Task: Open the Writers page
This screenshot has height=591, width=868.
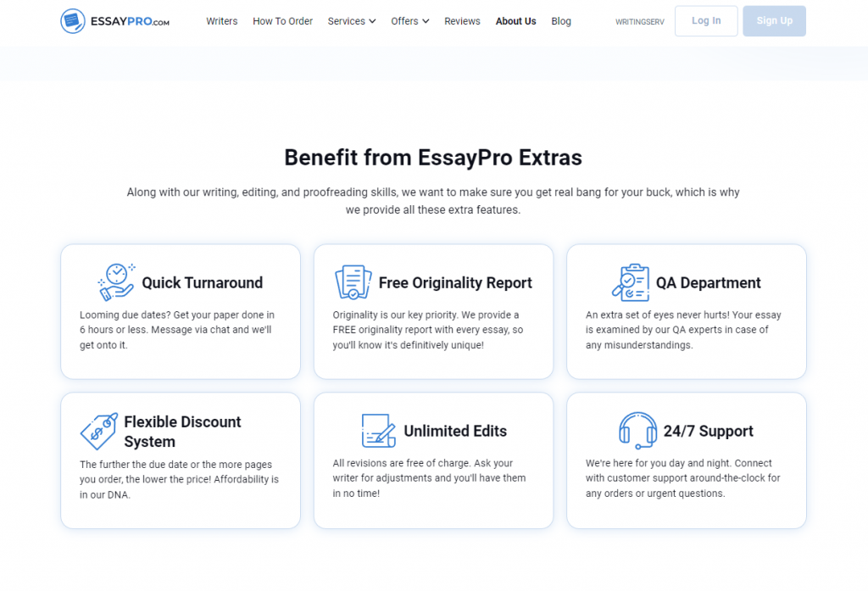Action: pos(221,21)
